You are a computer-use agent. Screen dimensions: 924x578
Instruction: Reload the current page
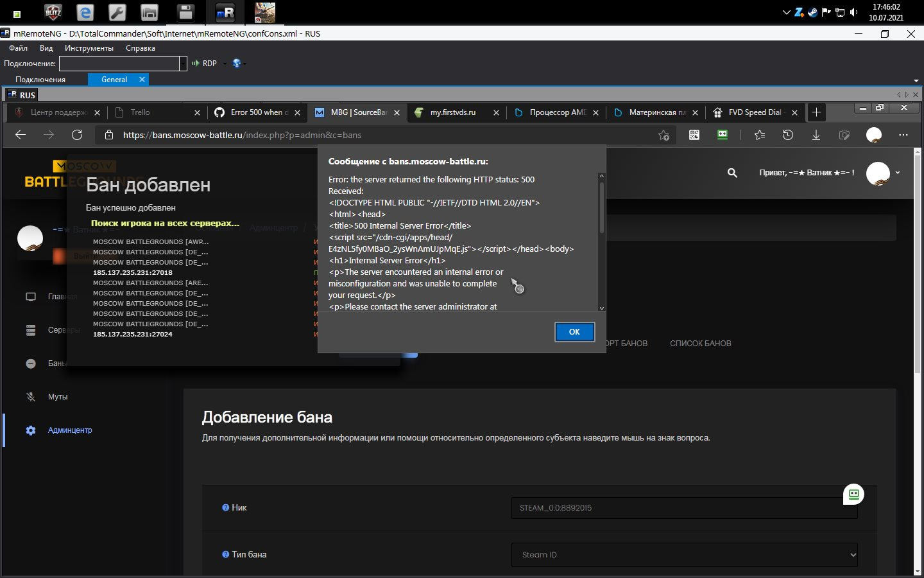[x=77, y=135]
